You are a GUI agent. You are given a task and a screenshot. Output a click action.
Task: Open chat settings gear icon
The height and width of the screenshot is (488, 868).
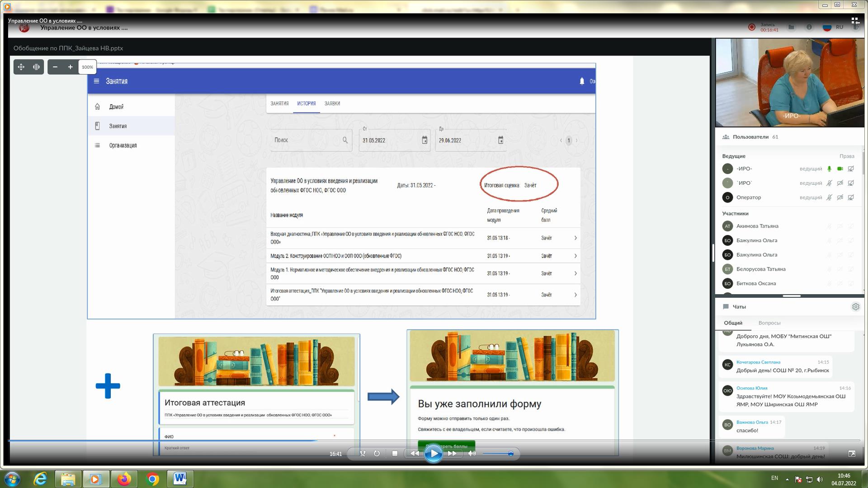855,307
